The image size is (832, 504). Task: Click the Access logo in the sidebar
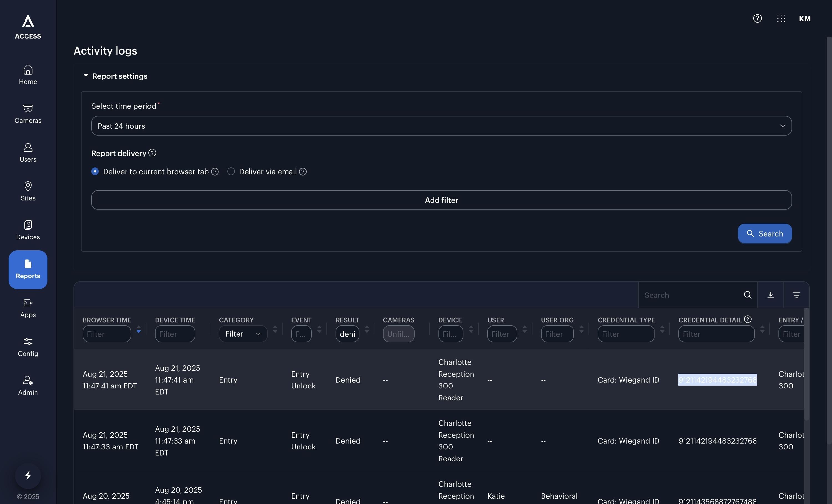pyautogui.click(x=28, y=27)
